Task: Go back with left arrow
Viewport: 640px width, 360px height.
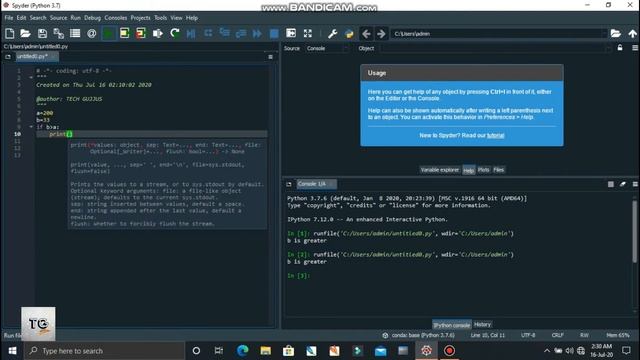Action: tap(366, 33)
